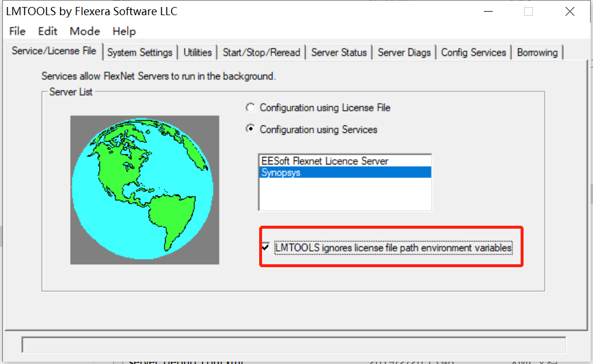Select EESoft Flexnet Licence Server service
The image size is (593, 364).
344,161
